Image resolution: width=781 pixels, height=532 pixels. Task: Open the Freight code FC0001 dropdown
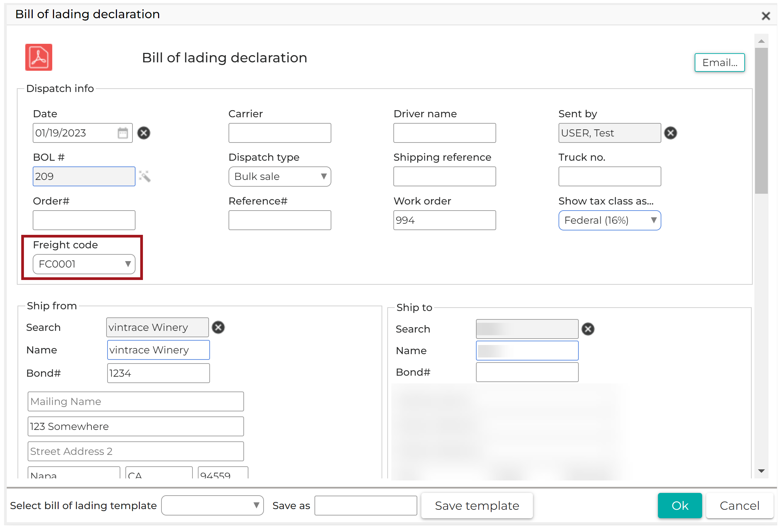pos(84,264)
